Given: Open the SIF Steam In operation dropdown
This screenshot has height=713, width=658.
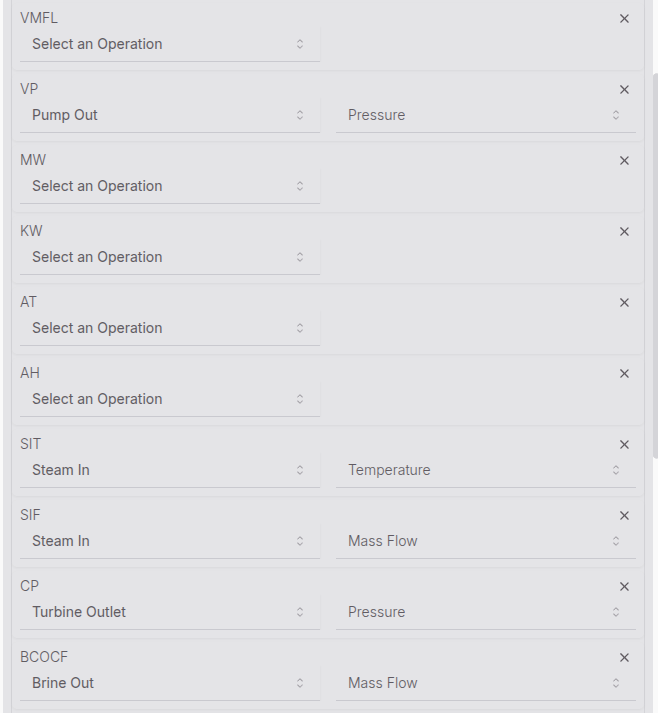Looking at the screenshot, I should 169,542.
